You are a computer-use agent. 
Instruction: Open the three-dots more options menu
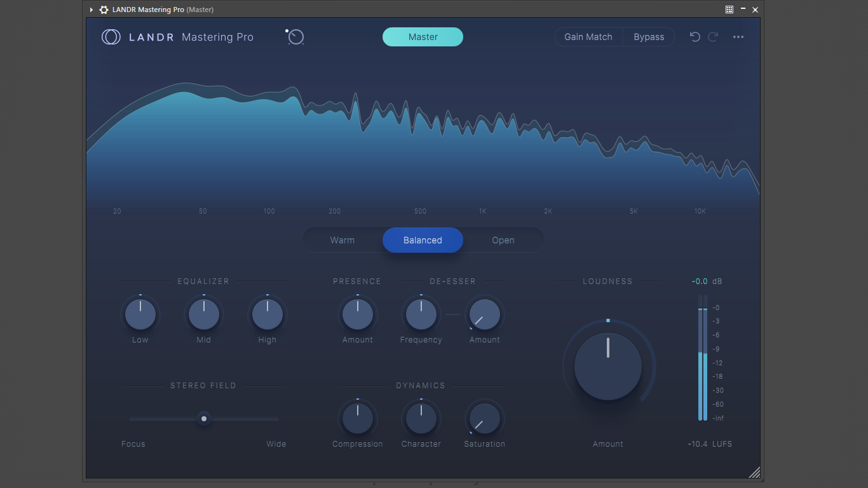pos(738,37)
